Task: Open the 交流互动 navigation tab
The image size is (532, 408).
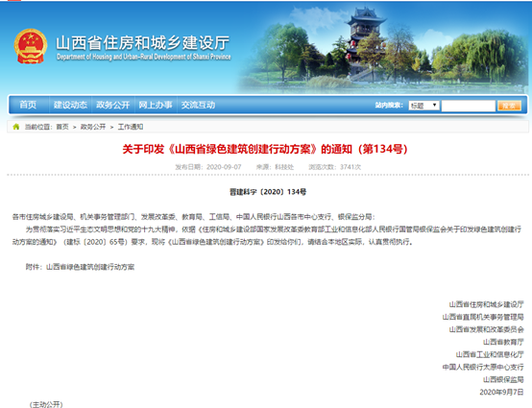Action: click(198, 105)
